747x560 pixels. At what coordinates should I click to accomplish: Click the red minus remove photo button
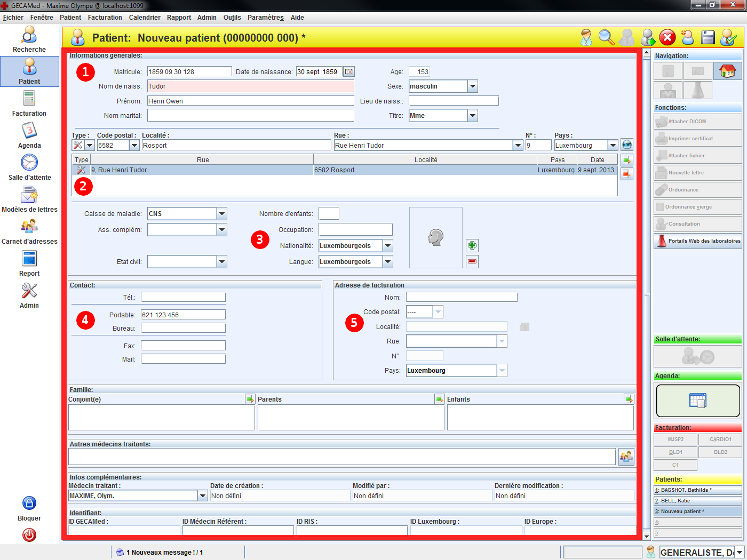point(472,261)
